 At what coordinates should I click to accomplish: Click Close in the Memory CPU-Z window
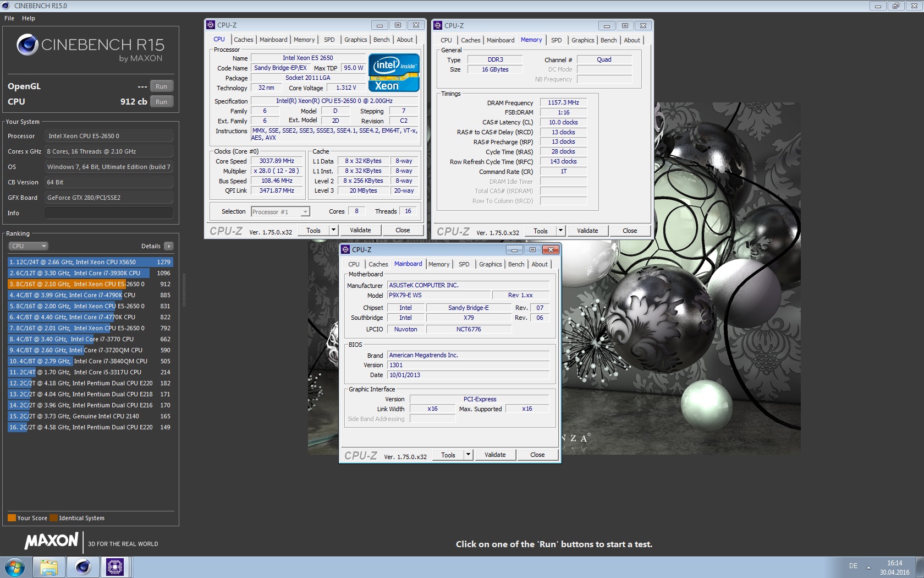click(x=630, y=231)
